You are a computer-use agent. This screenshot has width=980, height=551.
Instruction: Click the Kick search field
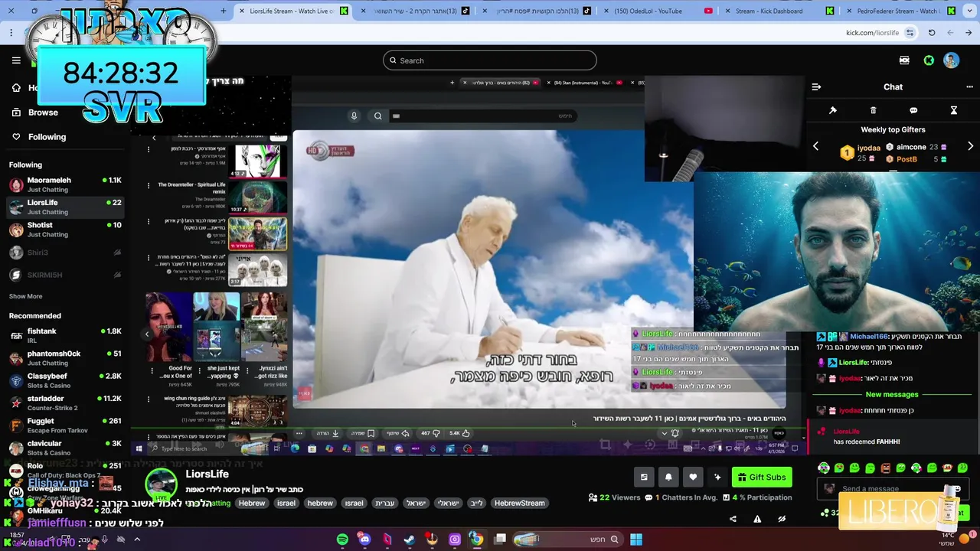pyautogui.click(x=490, y=60)
